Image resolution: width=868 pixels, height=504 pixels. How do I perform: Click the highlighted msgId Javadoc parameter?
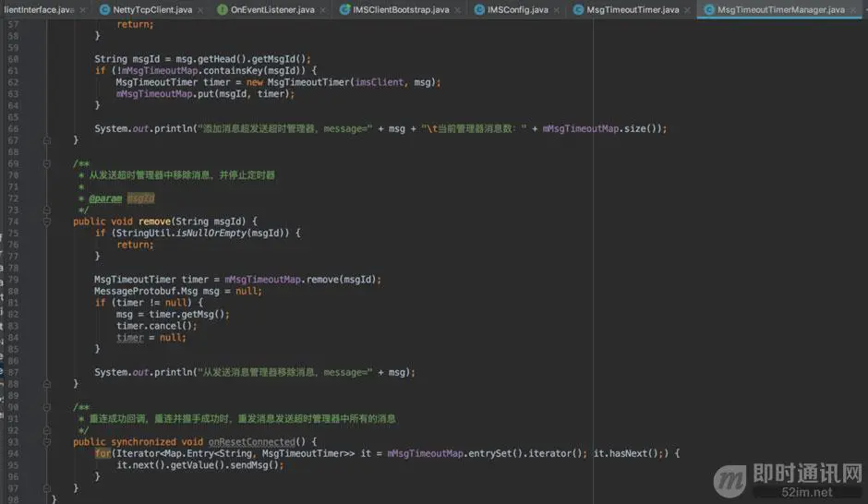coord(140,198)
